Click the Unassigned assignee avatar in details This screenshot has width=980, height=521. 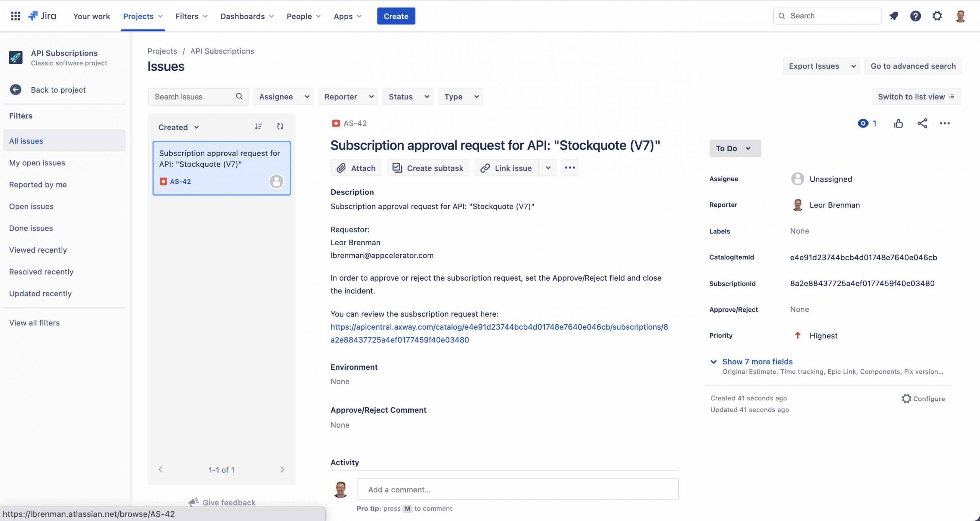click(797, 179)
